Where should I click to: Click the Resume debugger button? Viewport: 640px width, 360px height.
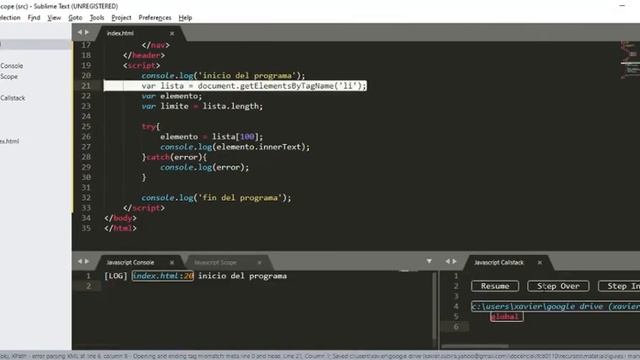[495, 286]
